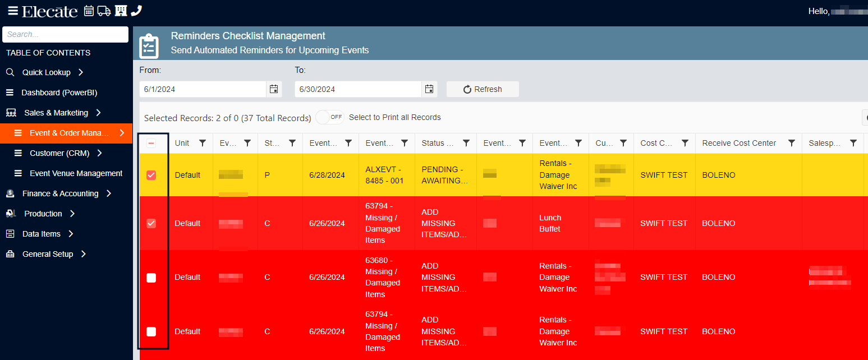Image resolution: width=868 pixels, height=360 pixels.
Task: Select the delivery truck icon in the header
Action: coord(104,10)
